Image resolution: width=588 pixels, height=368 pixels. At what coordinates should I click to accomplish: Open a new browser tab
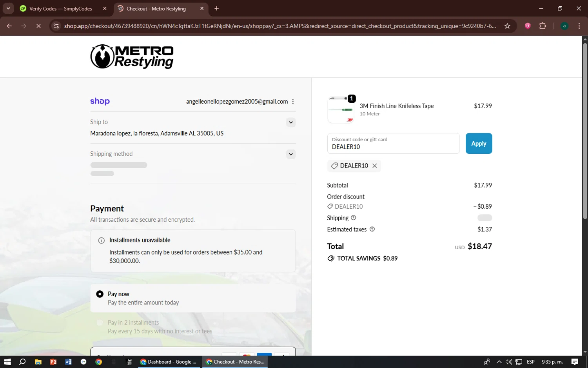tap(216, 9)
